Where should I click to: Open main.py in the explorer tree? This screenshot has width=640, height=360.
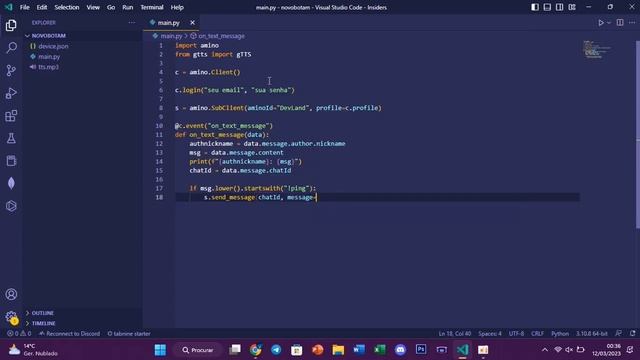[49, 57]
